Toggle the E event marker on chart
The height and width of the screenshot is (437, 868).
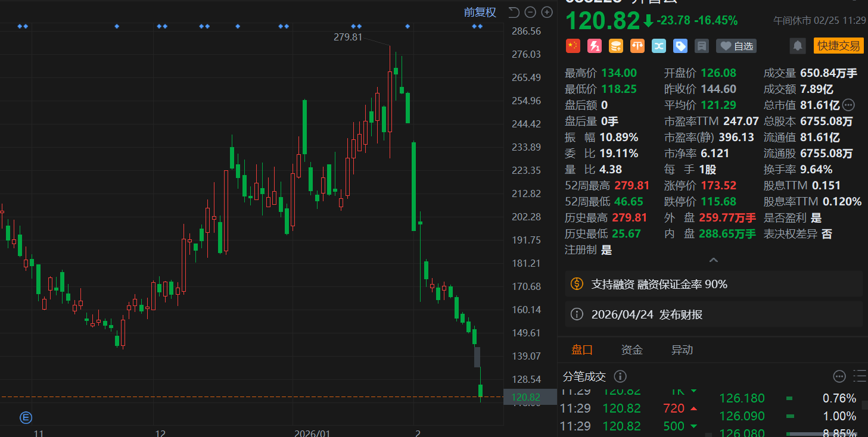click(x=26, y=417)
